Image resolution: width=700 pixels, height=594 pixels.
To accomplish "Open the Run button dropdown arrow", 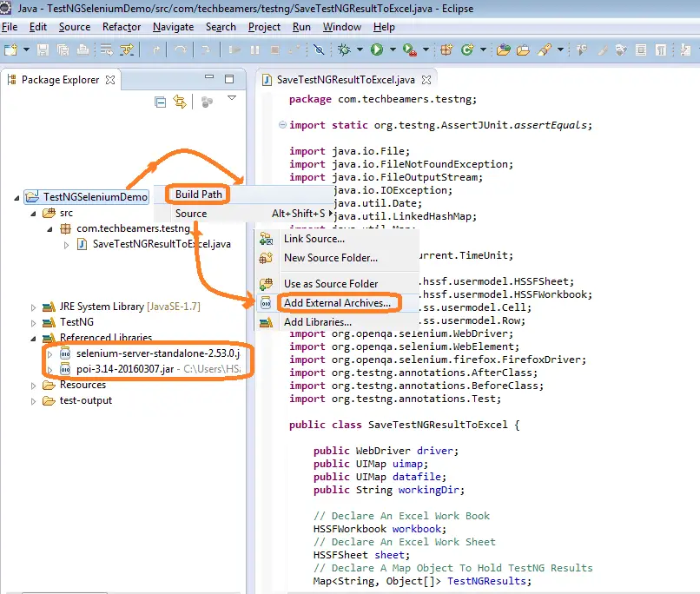I will pos(393,50).
